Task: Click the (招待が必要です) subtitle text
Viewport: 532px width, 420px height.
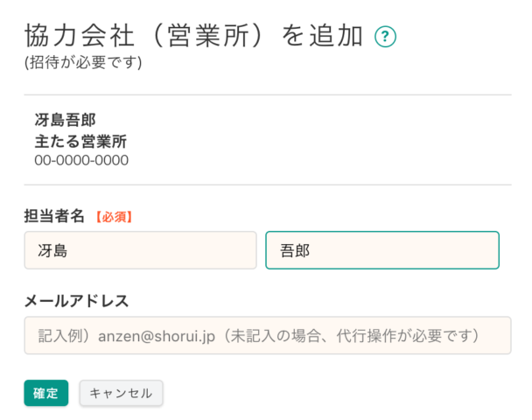Action: point(83,63)
